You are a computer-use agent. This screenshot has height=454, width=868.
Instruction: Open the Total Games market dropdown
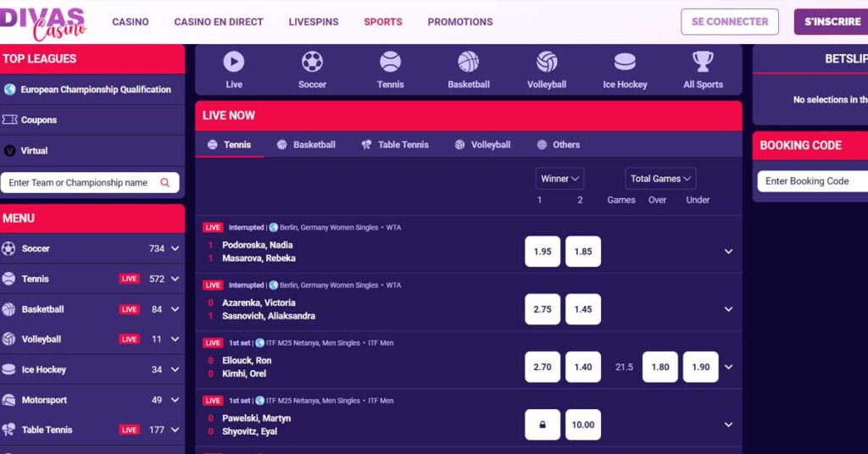[660, 179]
